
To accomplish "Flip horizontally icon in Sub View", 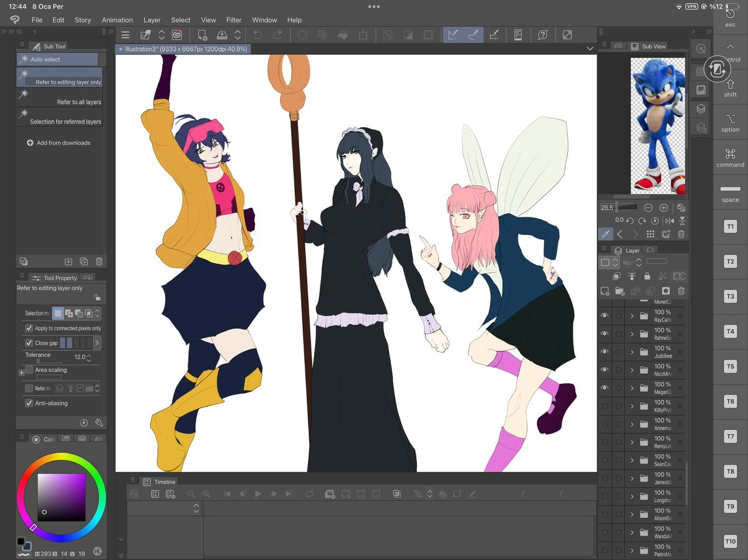I will pyautogui.click(x=669, y=221).
